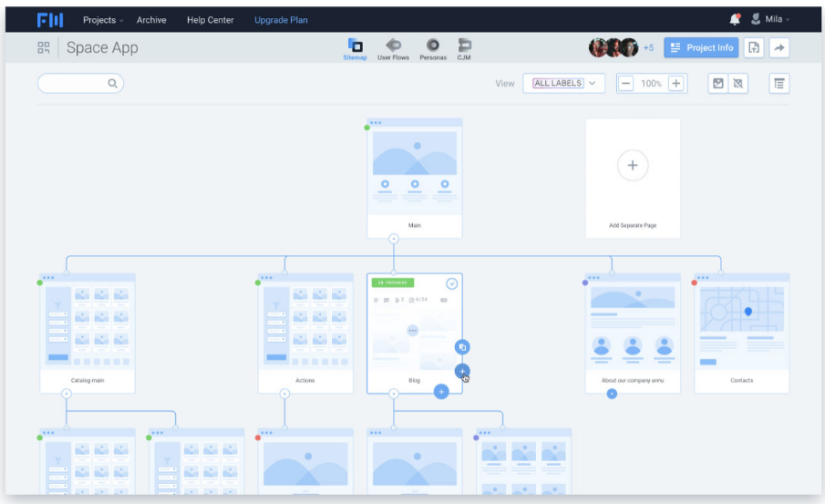825x504 pixels.
Task: Follow the Upgrade Plan link
Action: (x=281, y=20)
